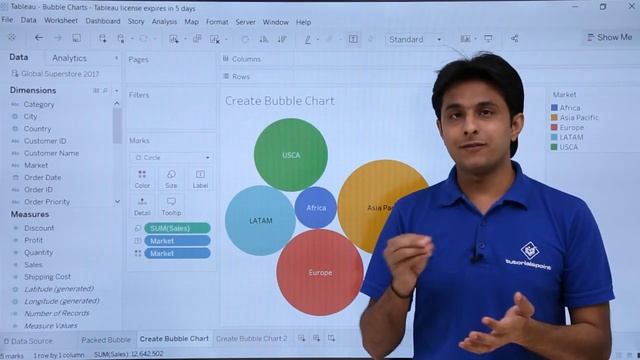Click the USCA green legend swatch
640x360 pixels.
(x=554, y=147)
